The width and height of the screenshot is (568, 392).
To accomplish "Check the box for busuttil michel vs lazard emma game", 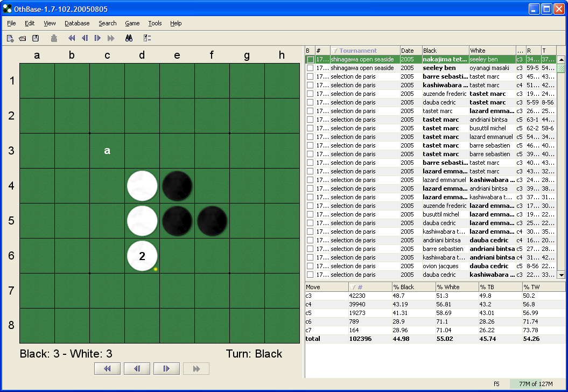I will click(x=310, y=214).
